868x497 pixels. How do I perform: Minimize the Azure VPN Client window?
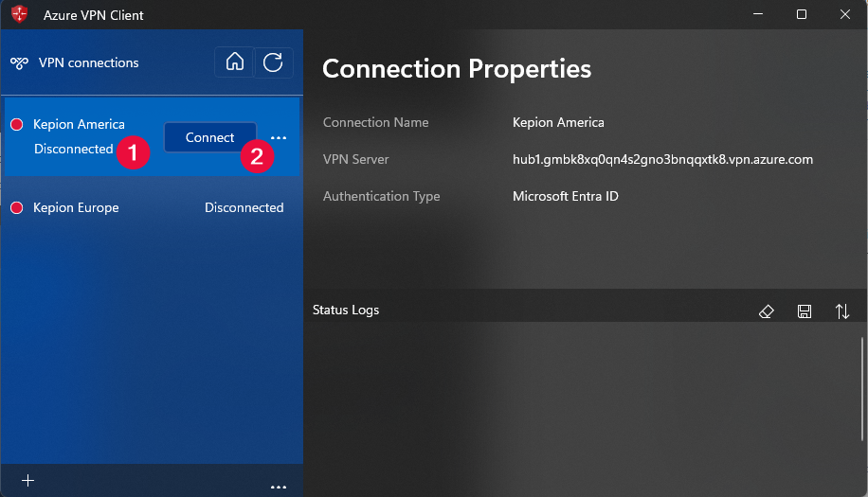pos(757,14)
